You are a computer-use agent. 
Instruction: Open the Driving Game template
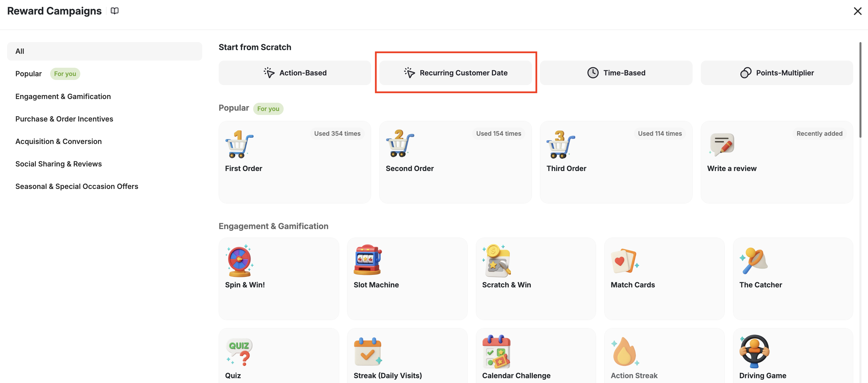click(x=793, y=357)
